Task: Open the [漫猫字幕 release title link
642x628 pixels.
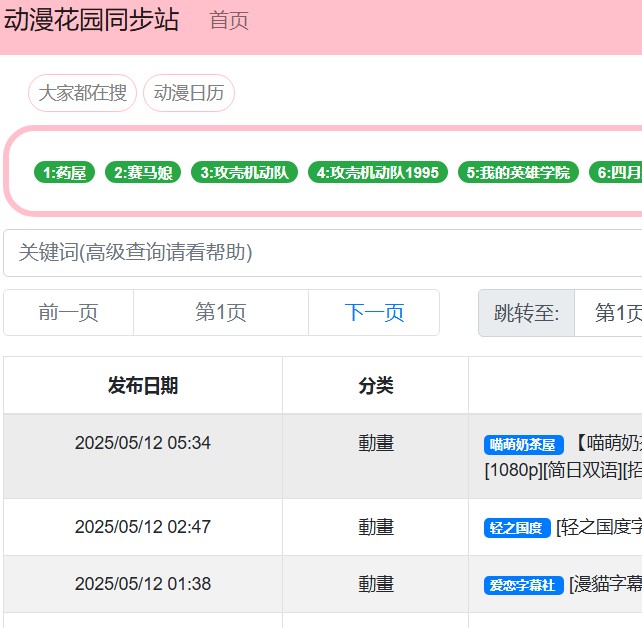Action: pos(606,584)
